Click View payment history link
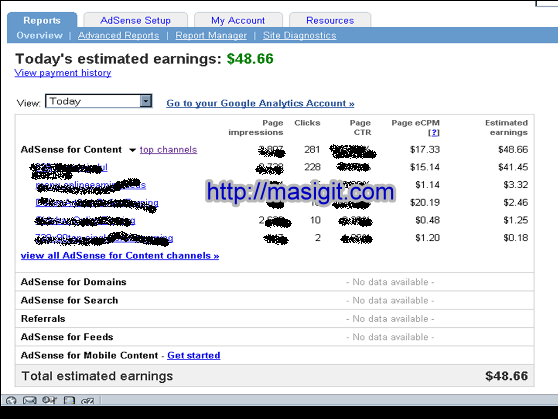 pyautogui.click(x=63, y=73)
